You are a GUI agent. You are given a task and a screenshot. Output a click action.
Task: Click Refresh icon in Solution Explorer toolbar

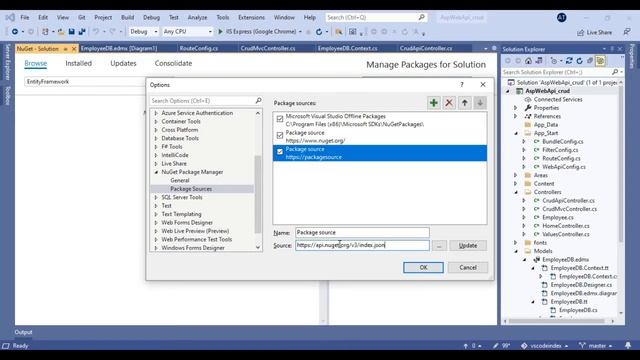point(580,61)
